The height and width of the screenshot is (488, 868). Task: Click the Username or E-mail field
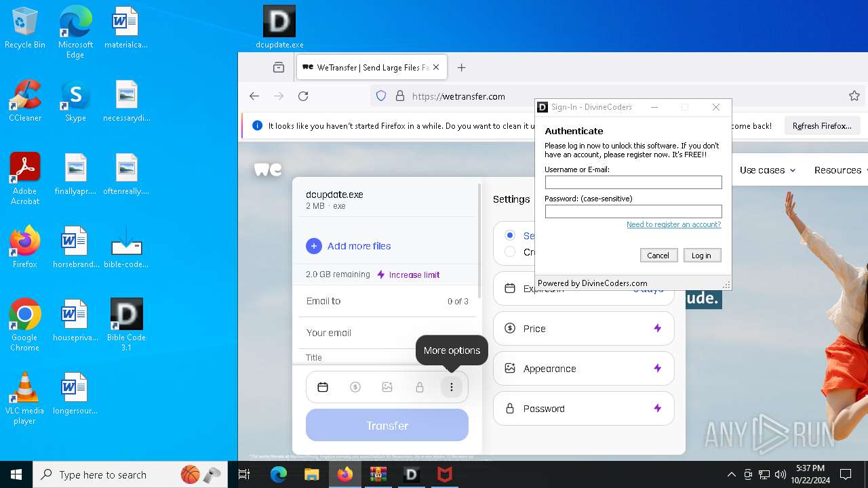[x=633, y=182]
